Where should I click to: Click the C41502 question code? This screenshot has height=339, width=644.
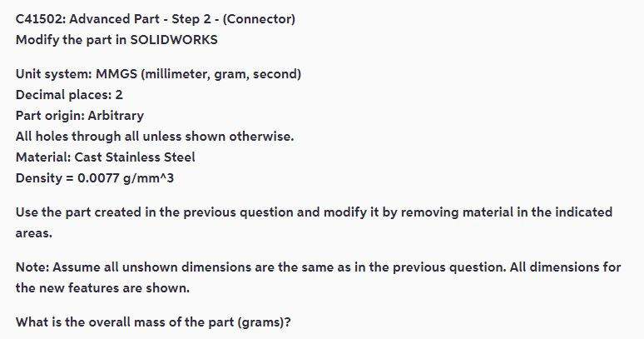point(39,19)
